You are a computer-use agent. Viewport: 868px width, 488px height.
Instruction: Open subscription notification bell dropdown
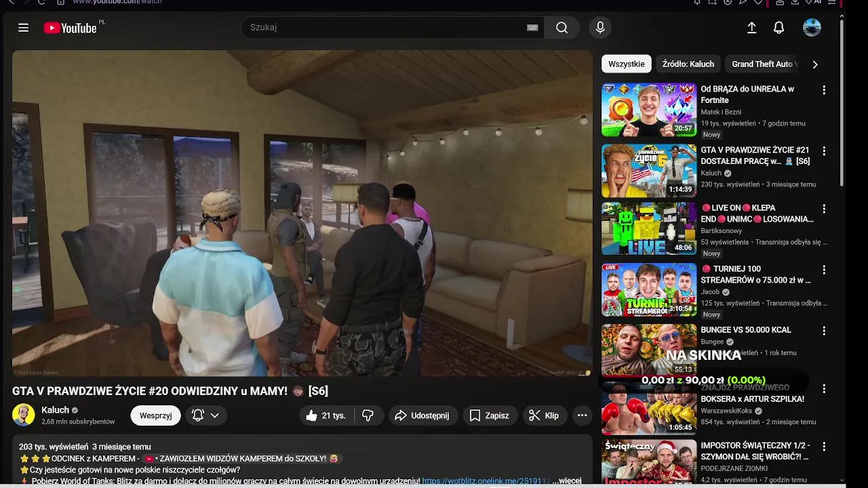(x=205, y=415)
